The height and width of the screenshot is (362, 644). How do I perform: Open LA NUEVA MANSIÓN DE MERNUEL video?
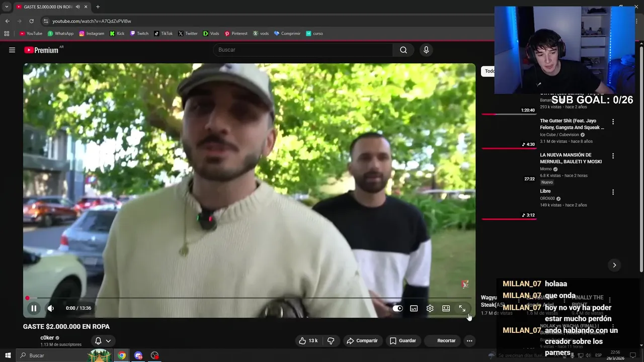[571, 158]
